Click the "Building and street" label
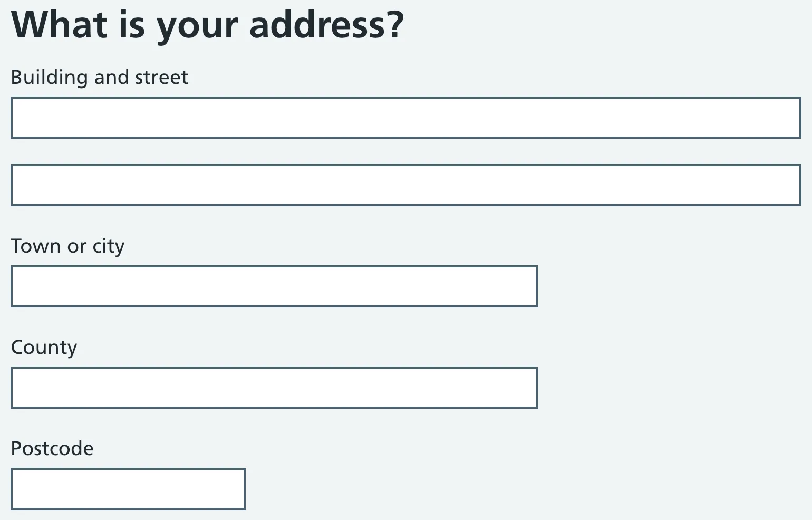The height and width of the screenshot is (520, 812). [x=99, y=77]
